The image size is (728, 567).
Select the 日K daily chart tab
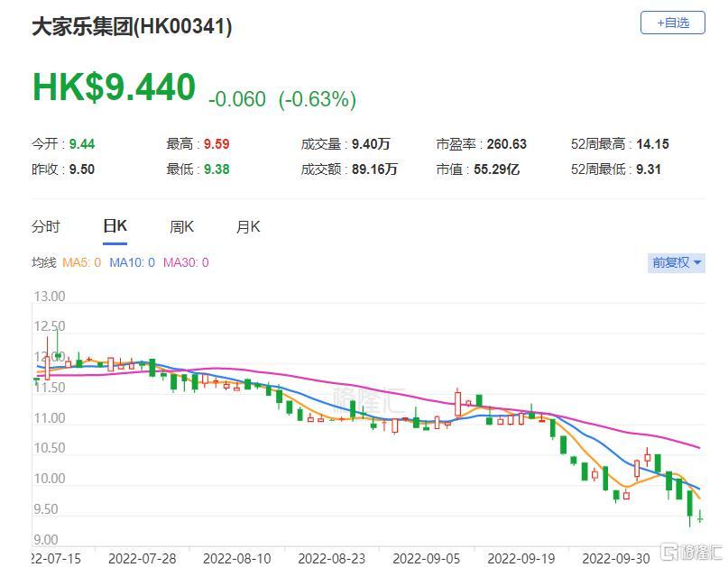(x=115, y=226)
